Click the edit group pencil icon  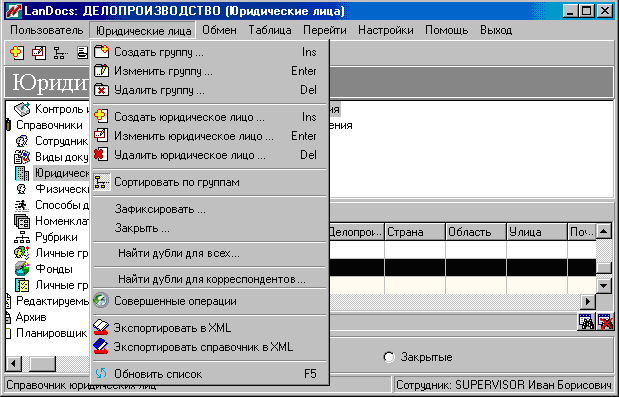[x=101, y=71]
